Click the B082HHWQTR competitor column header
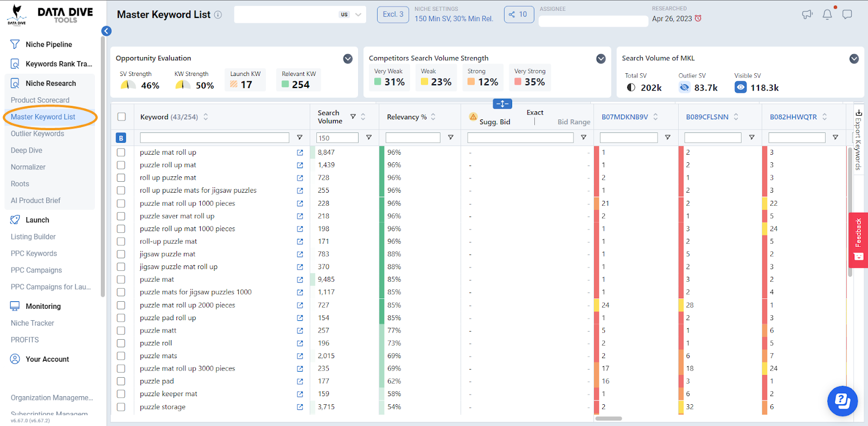Image resolution: width=868 pixels, height=426 pixels. click(793, 117)
